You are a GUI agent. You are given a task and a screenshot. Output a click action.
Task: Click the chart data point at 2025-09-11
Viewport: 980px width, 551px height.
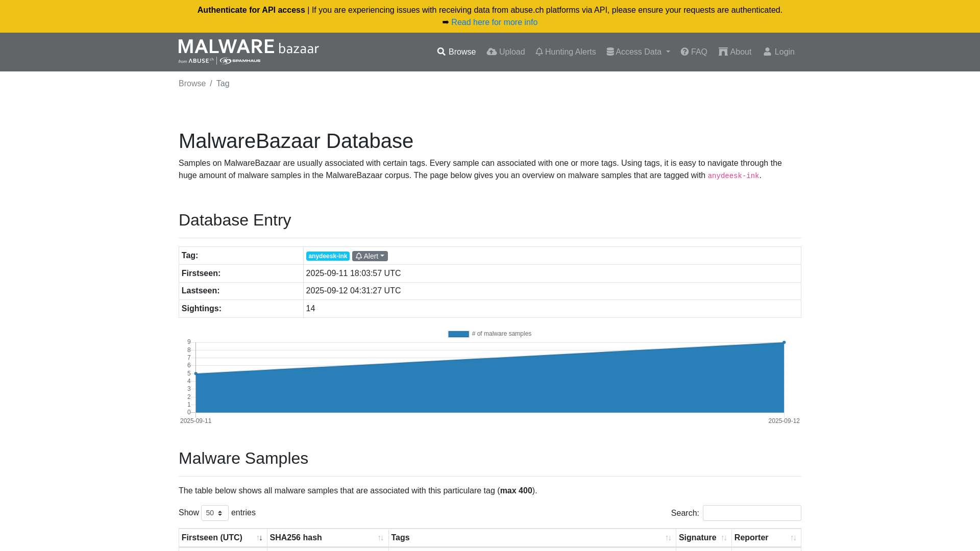coord(196,373)
